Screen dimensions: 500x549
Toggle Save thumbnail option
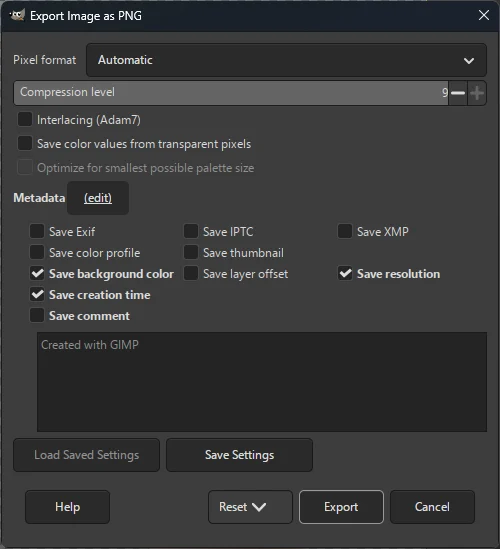tap(191, 252)
